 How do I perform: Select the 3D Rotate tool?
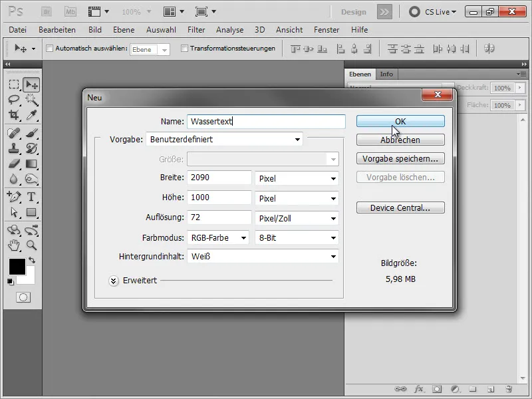point(14,230)
